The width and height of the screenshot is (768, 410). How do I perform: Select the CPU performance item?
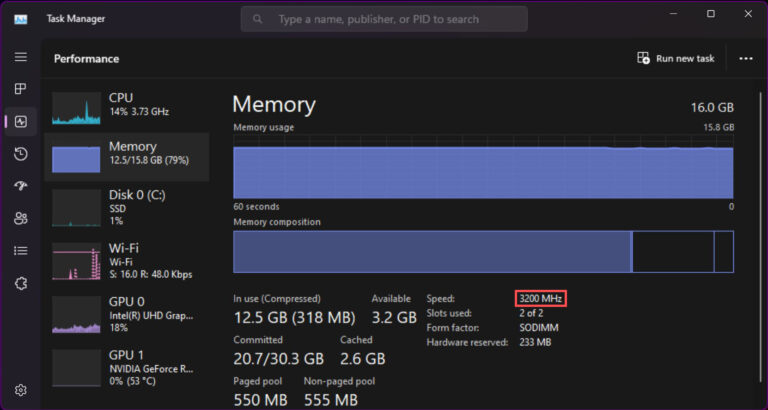click(126, 106)
